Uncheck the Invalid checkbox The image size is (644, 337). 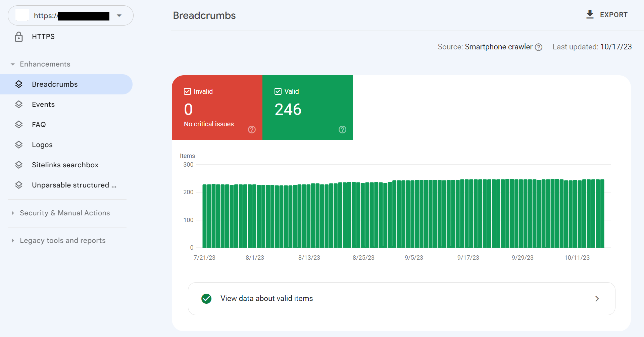187,91
